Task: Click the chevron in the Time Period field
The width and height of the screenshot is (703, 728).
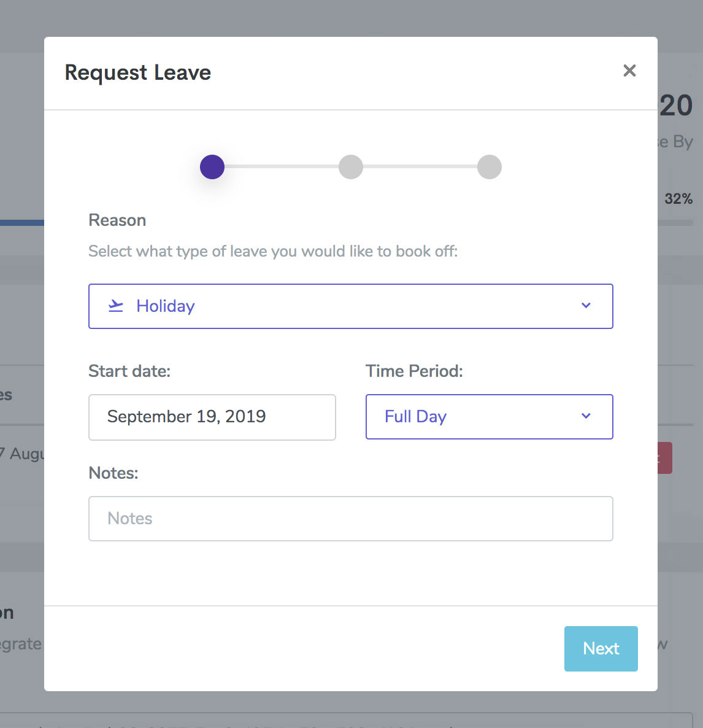Action: [x=586, y=416]
